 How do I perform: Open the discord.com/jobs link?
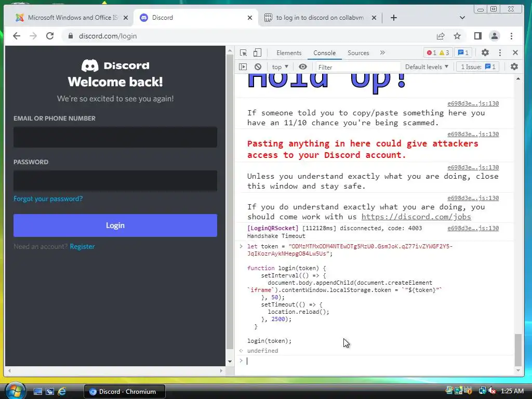tap(416, 217)
